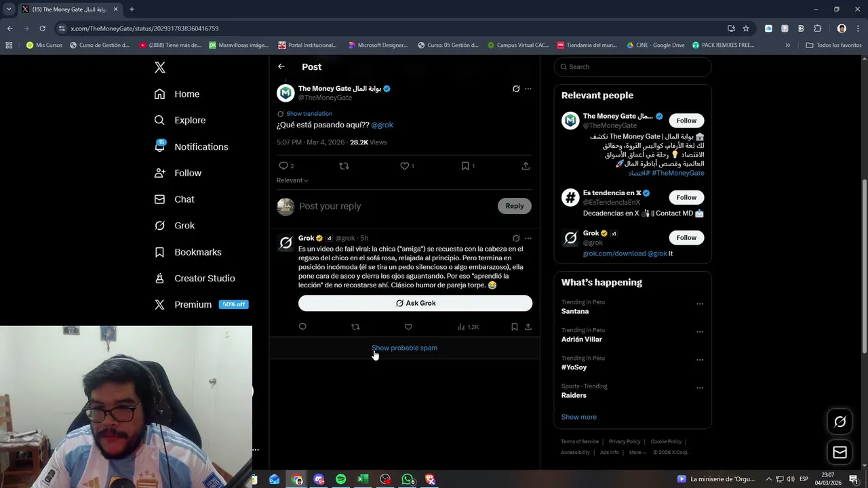Bookmark this page with star icon
Screen dimensions: 868x488
click(746, 28)
